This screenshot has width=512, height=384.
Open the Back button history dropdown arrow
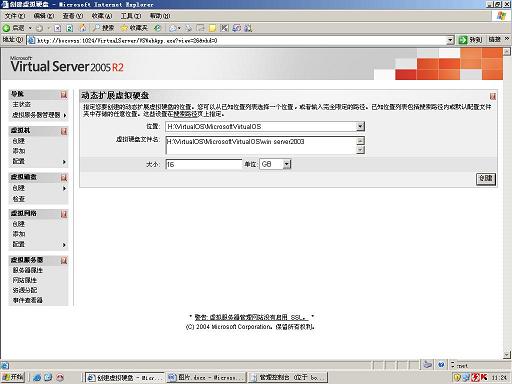point(30,28)
